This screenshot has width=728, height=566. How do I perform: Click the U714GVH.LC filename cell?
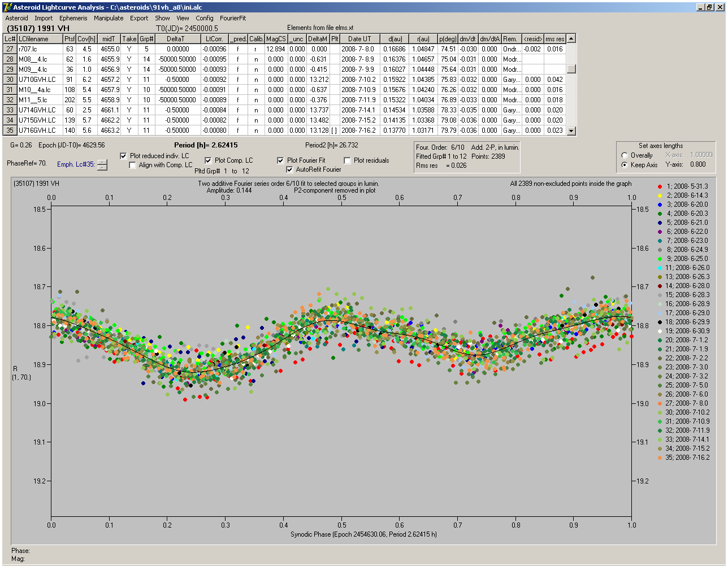(x=39, y=110)
